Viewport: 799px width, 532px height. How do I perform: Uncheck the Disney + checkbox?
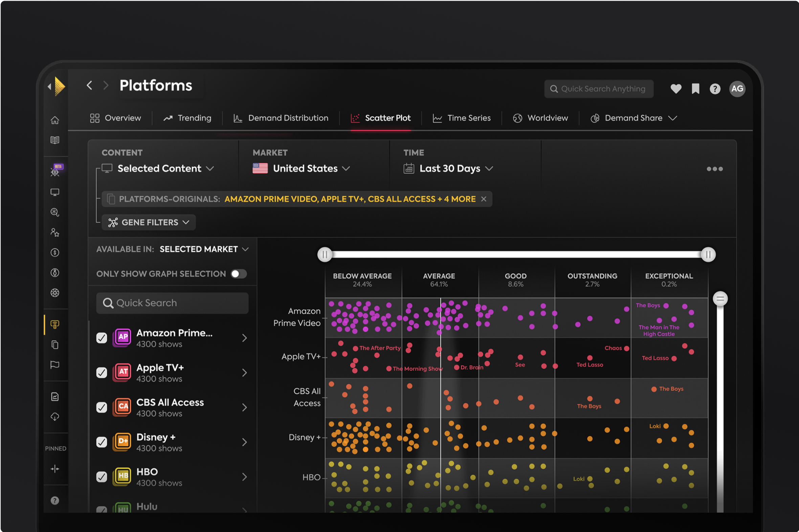[102, 442]
